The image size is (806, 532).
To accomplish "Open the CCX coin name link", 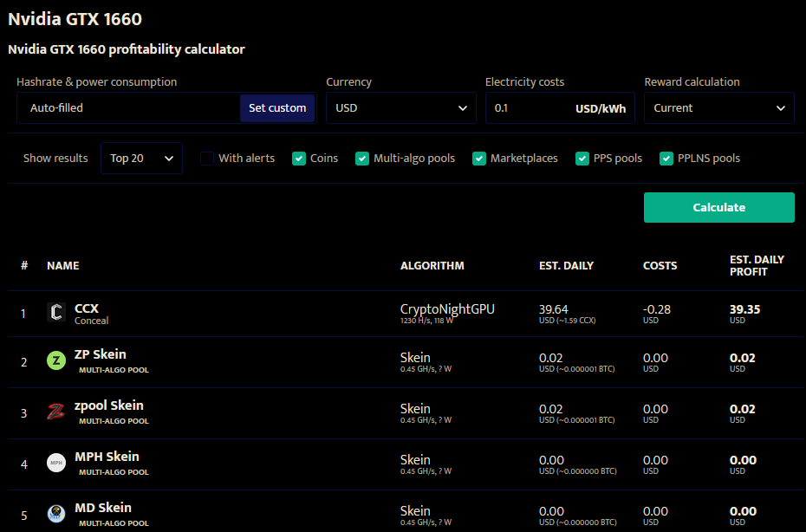I will coord(87,308).
